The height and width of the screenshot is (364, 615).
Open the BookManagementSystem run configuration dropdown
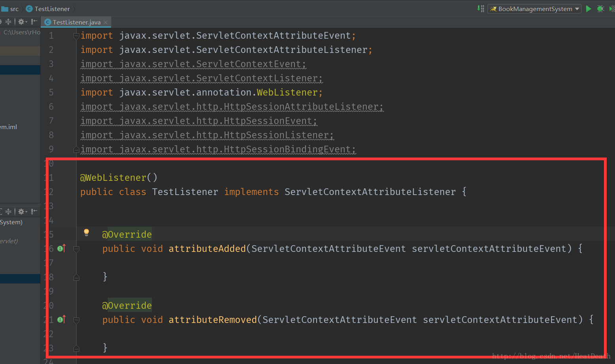(x=534, y=9)
